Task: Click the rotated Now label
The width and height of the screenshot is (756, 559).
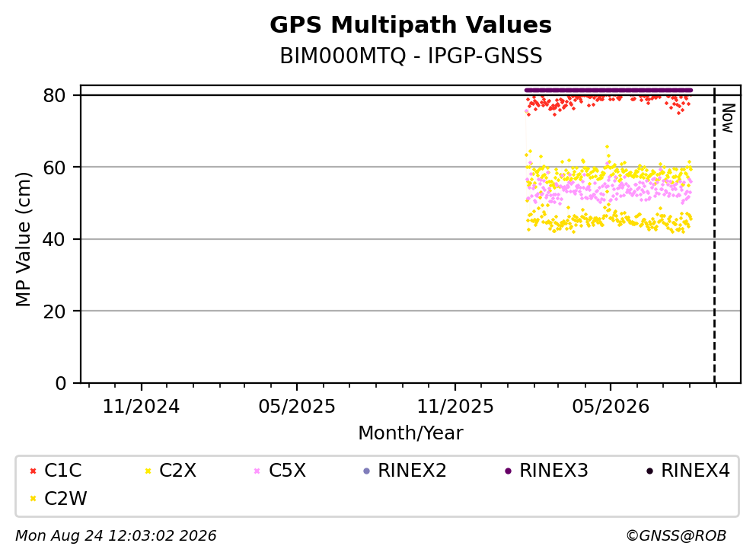Action: [728, 118]
